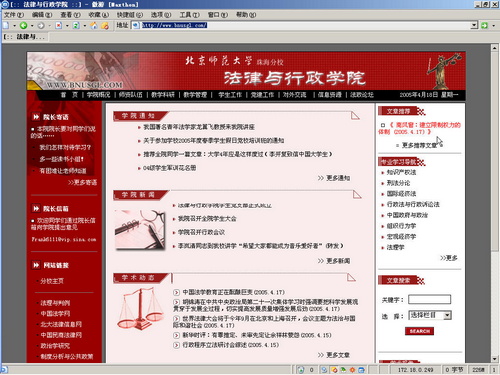Expand the address bar URL dropdown
The width and height of the screenshot is (500, 375).
pyautogui.click(x=474, y=25)
